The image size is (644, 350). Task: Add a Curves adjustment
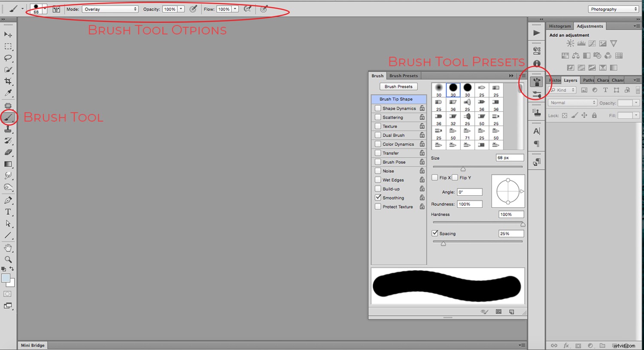pyautogui.click(x=592, y=43)
